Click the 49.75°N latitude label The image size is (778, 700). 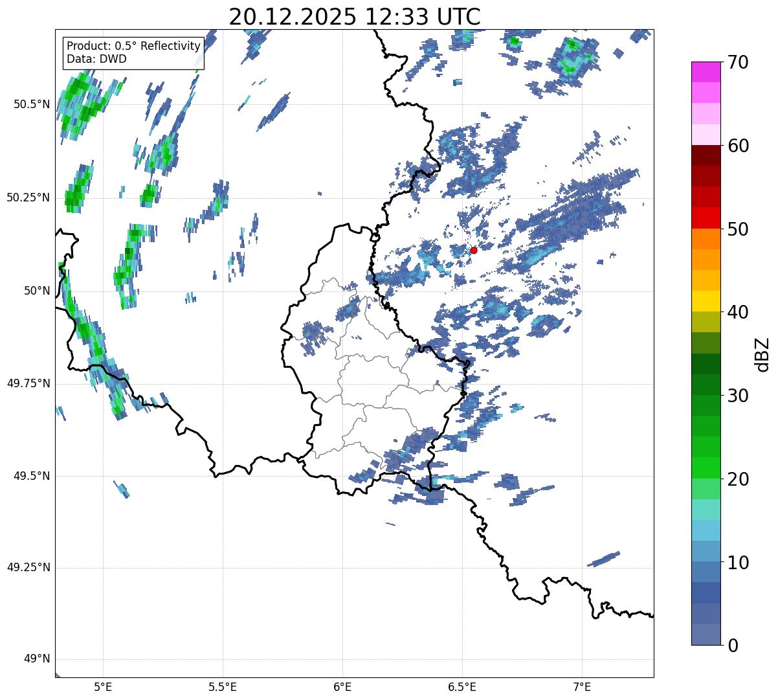point(28,383)
